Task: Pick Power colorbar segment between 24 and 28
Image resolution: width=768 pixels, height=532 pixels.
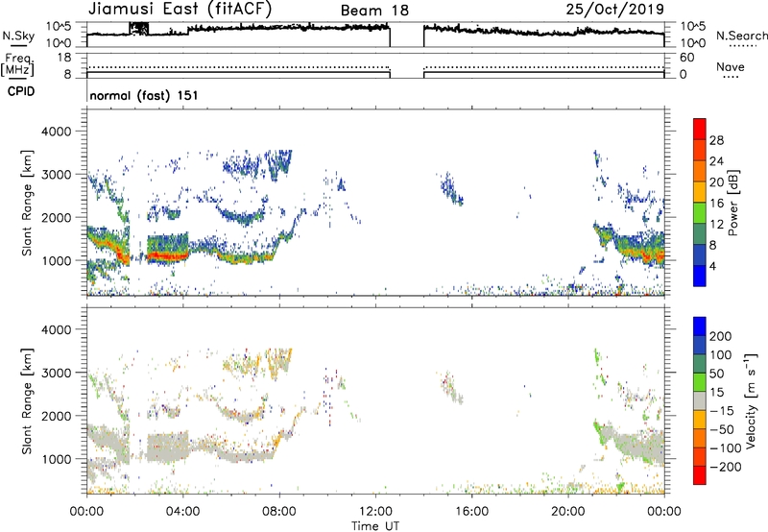Action: [x=700, y=151]
